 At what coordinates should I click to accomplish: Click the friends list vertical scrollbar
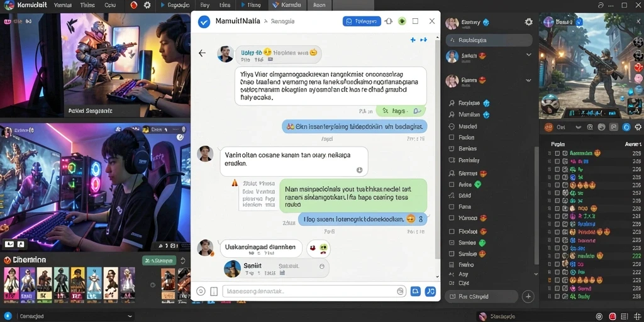pos(536,206)
